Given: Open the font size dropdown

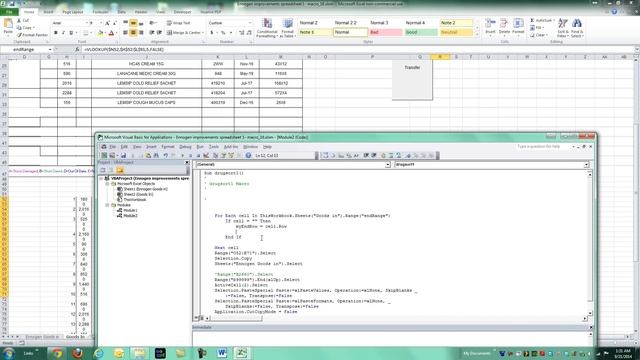Looking at the screenshot, I should click(100, 23).
